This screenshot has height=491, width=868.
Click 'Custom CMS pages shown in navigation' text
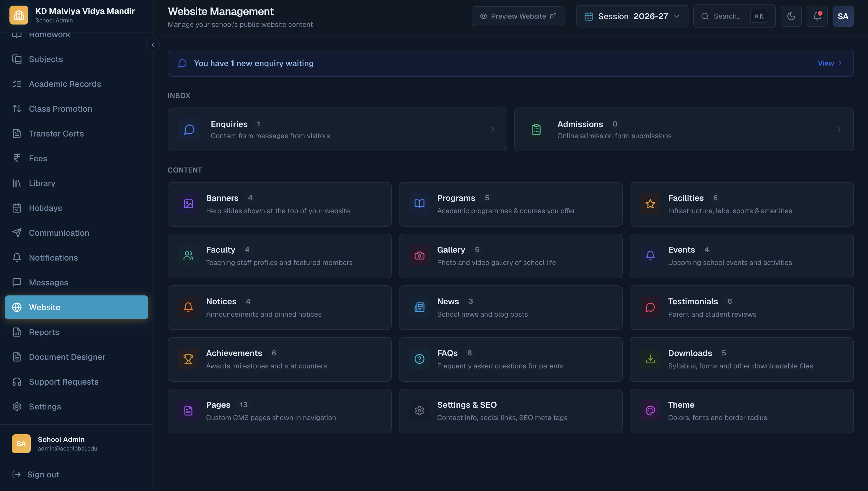tap(271, 418)
